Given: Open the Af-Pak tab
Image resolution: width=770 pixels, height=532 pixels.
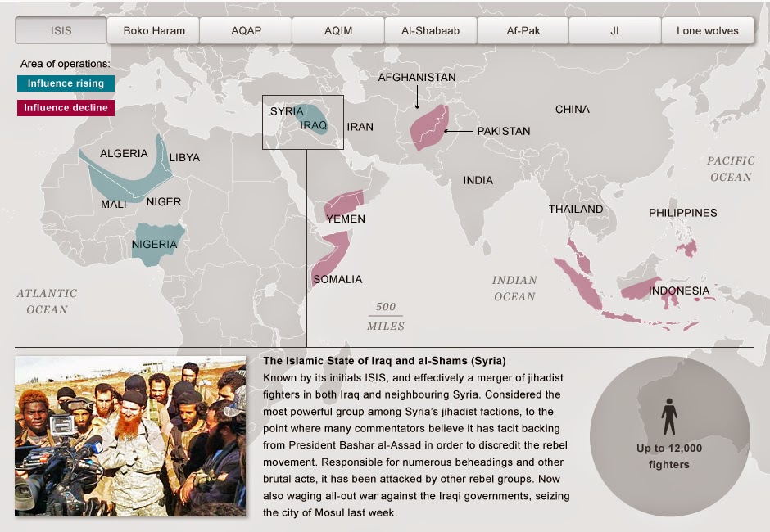Looking at the screenshot, I should (x=523, y=31).
